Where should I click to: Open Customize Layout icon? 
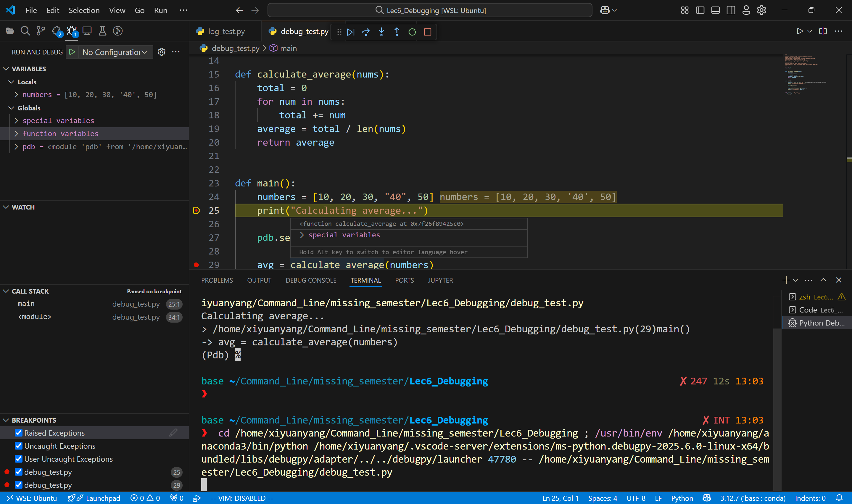pos(685,10)
